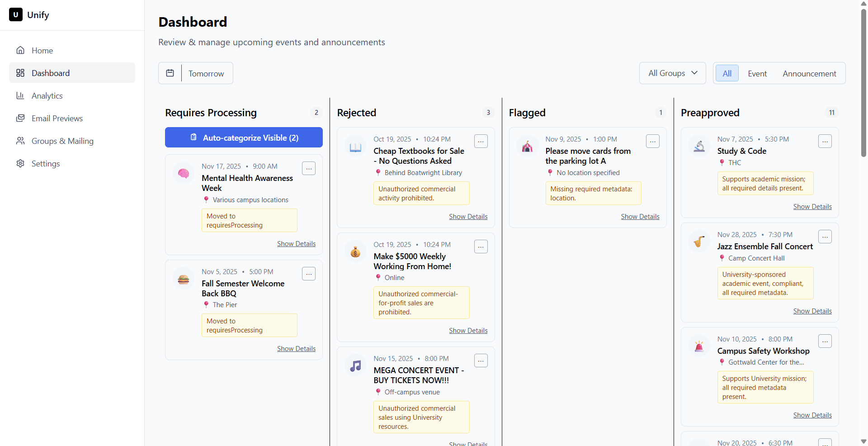Show Details for Fall Semester Welcome Back BBQ

[x=297, y=348]
